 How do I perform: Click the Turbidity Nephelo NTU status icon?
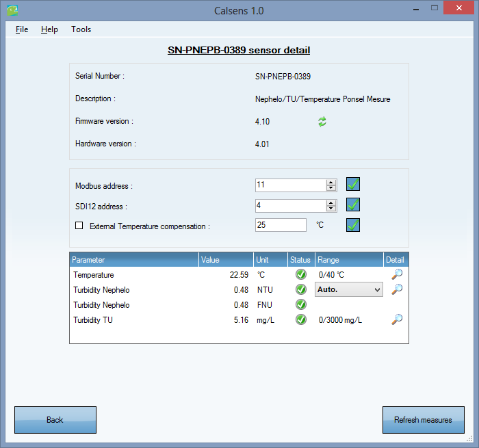(x=301, y=289)
